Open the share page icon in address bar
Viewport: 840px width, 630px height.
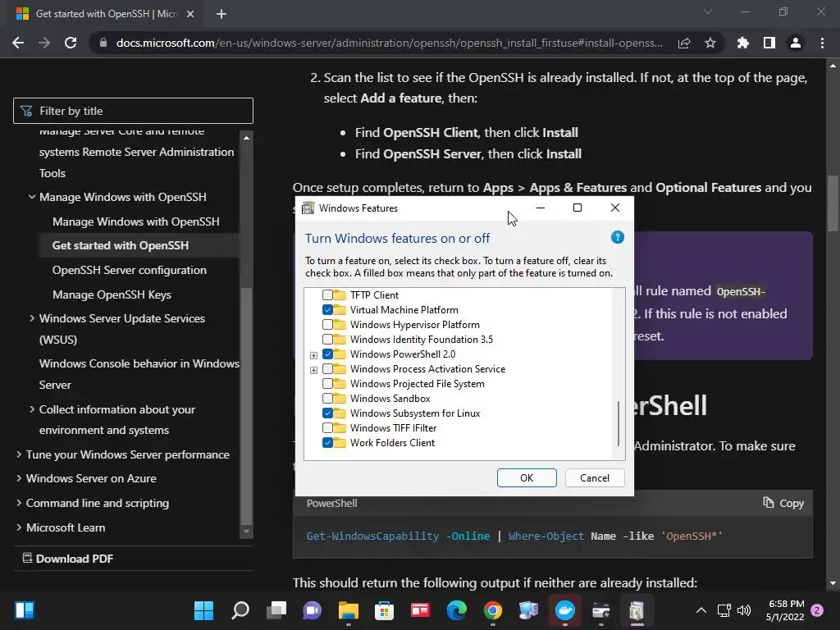[x=684, y=43]
